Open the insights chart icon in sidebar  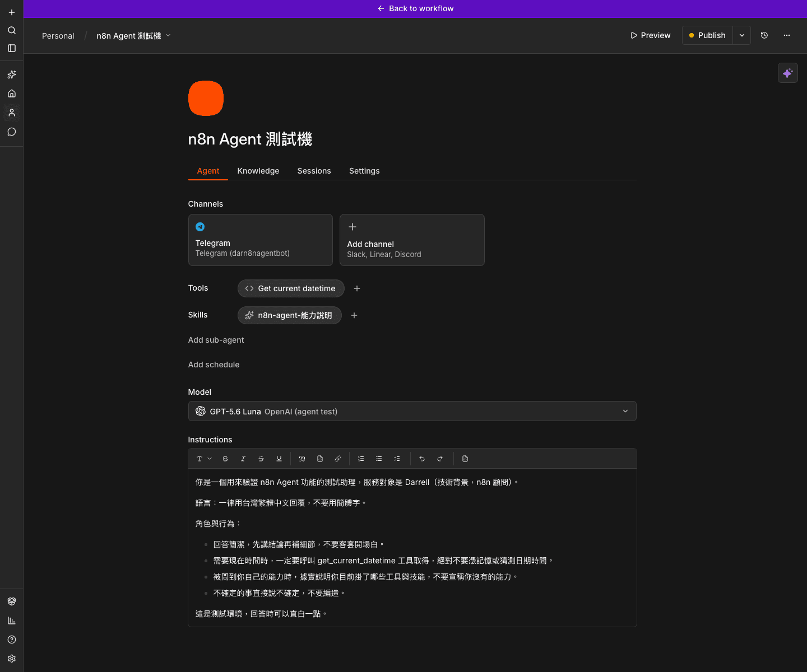12,620
